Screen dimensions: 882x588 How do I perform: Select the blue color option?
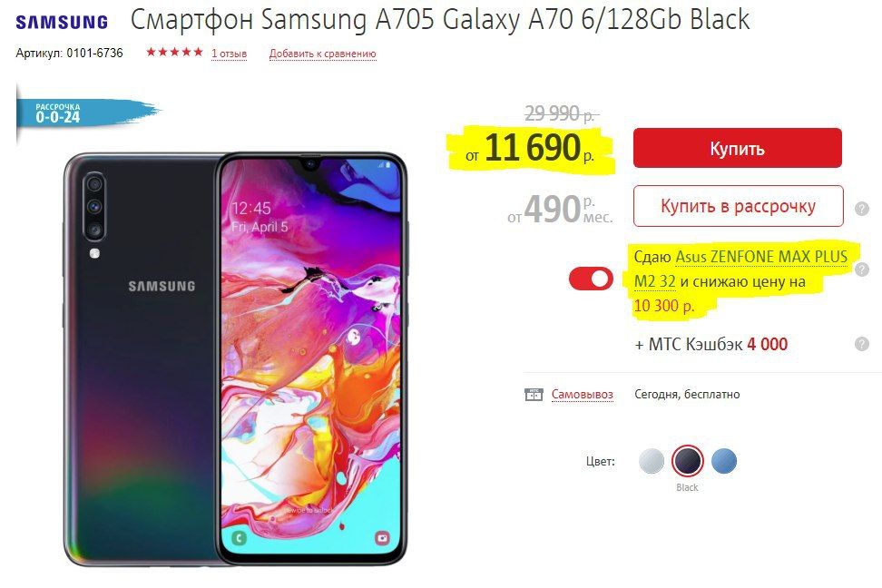coord(724,461)
